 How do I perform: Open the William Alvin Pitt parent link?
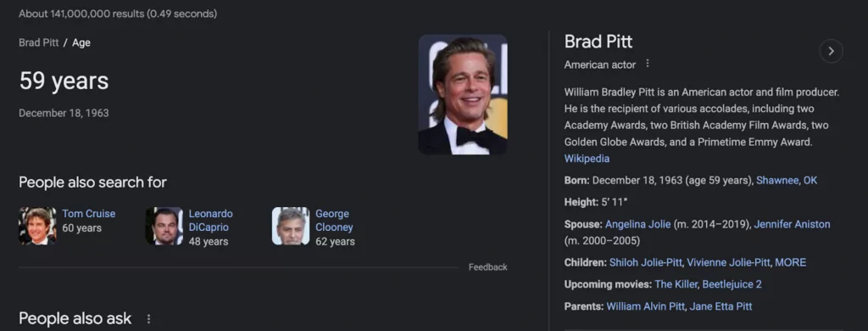tap(645, 306)
